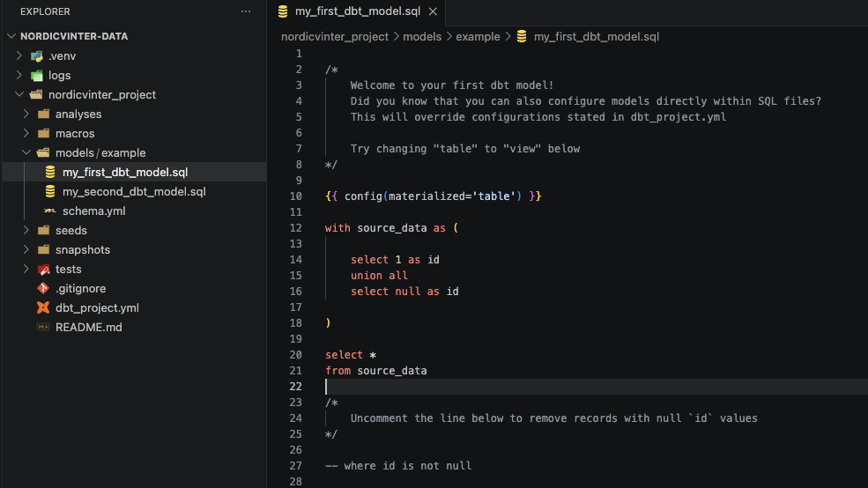Click 'with source_data as (' code line
Screen dimensions: 868x488
pos(391,228)
